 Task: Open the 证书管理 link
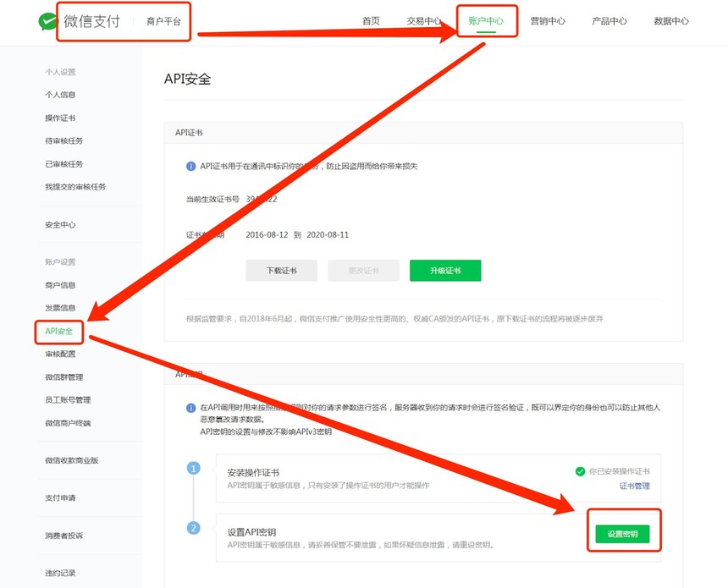tap(635, 486)
